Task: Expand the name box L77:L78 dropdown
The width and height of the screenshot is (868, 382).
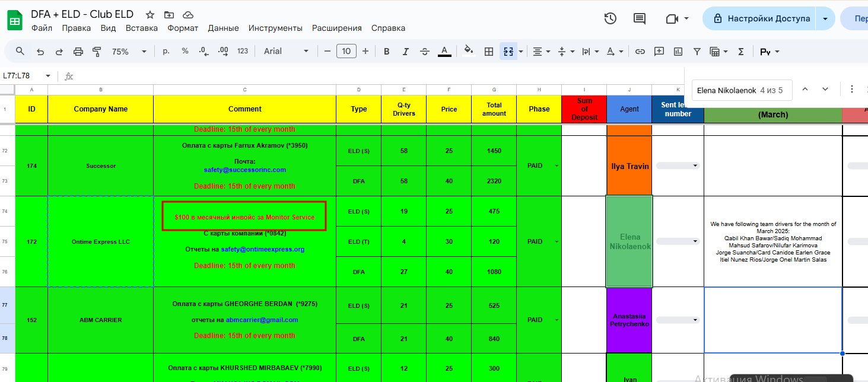Action: click(48, 76)
